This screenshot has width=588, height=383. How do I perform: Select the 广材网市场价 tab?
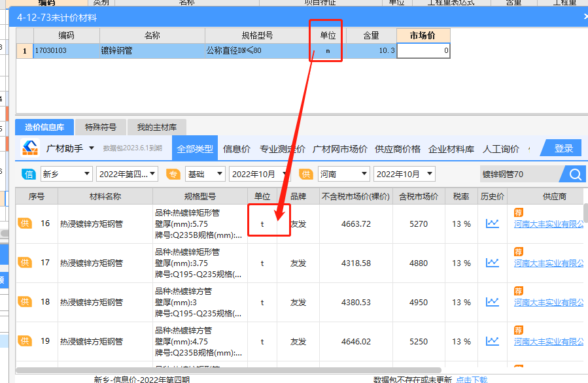(339, 149)
